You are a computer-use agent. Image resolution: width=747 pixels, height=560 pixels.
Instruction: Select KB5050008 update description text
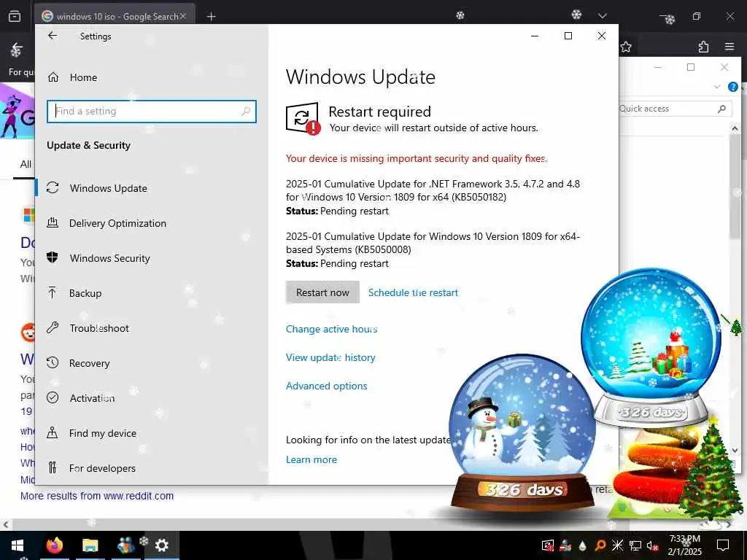[433, 243]
